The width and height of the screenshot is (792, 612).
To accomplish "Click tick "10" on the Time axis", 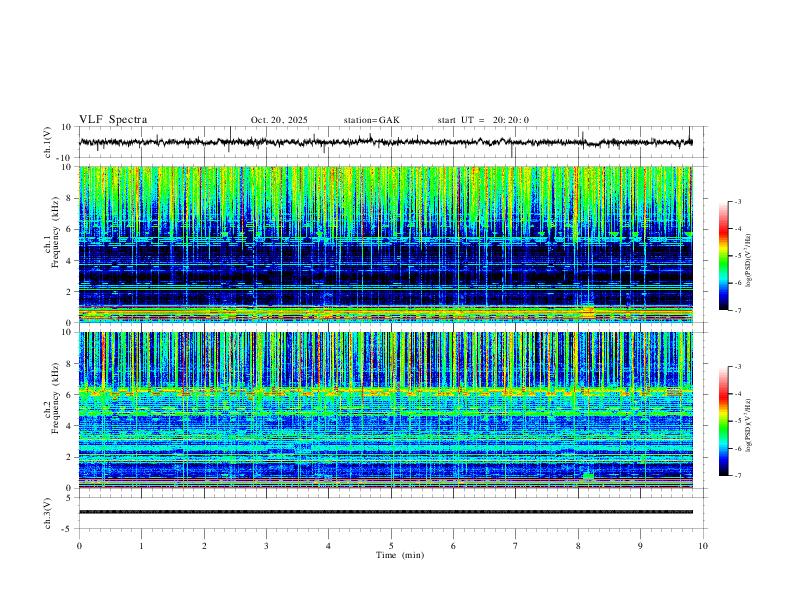I will pyautogui.click(x=703, y=546).
